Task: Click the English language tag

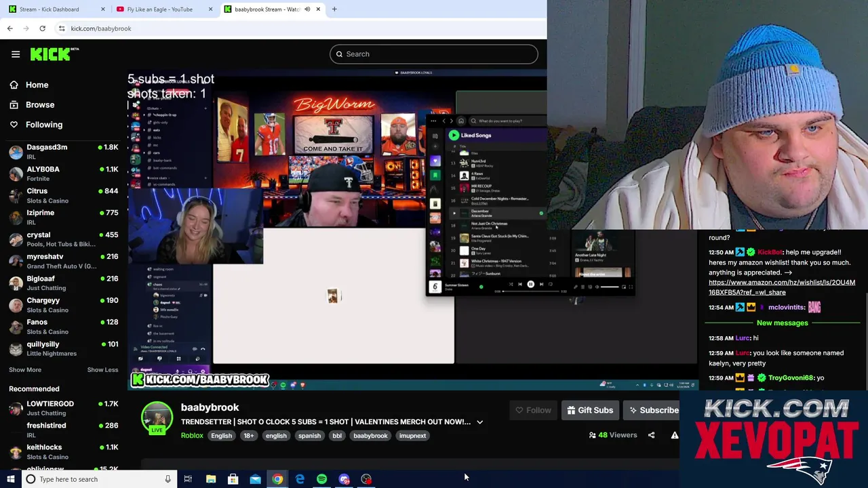Action: coord(221,436)
